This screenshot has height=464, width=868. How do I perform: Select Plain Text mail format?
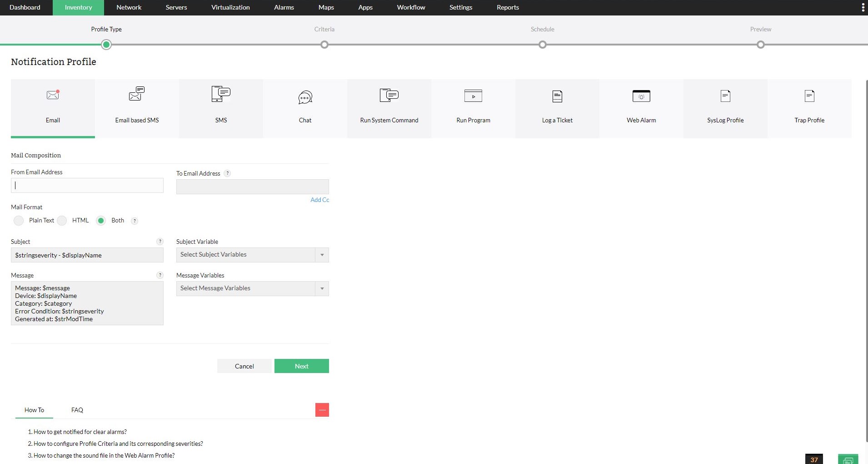(x=19, y=221)
